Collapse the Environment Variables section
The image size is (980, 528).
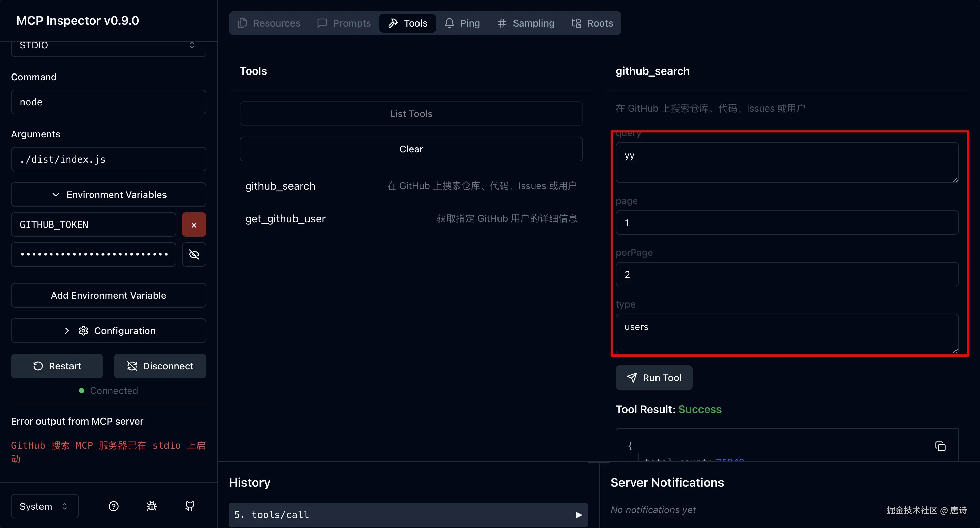click(x=108, y=195)
